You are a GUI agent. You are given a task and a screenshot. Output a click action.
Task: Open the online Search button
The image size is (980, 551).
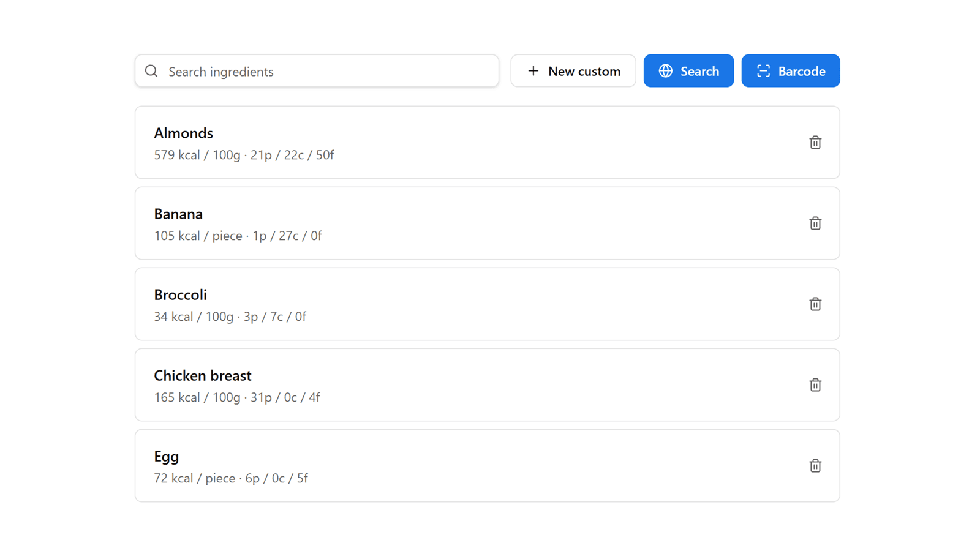pyautogui.click(x=688, y=71)
